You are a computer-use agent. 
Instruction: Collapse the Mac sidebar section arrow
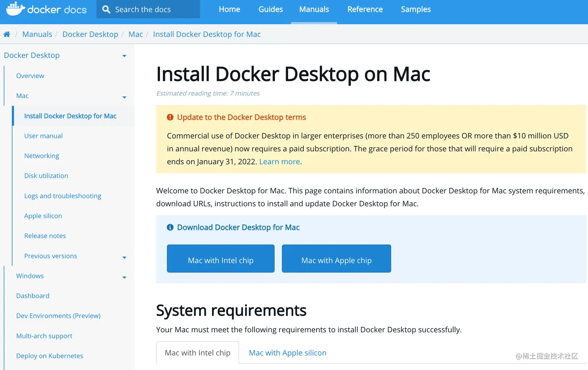(124, 97)
